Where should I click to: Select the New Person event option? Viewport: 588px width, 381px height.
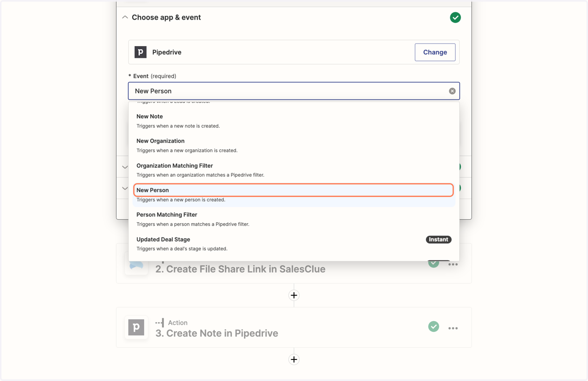pos(294,195)
